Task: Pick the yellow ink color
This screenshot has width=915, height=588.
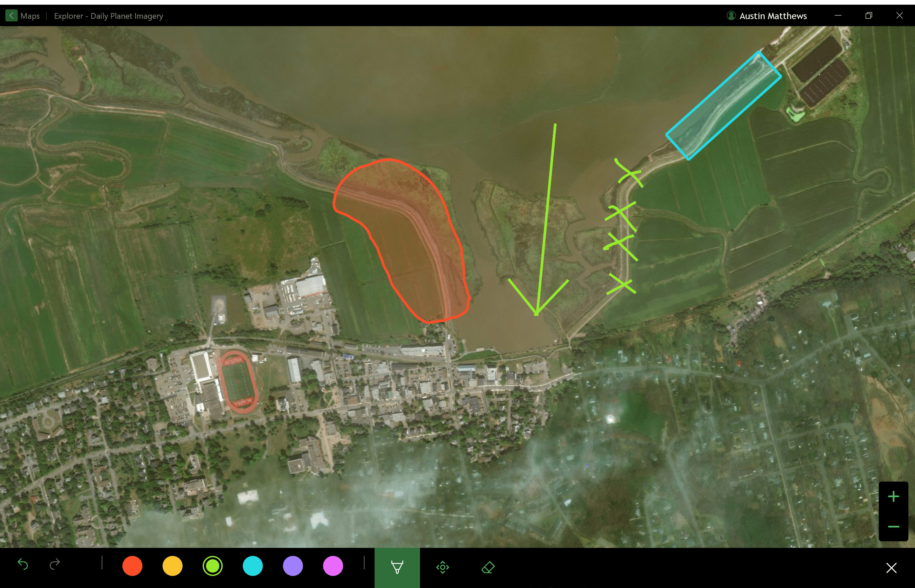Action: (173, 566)
